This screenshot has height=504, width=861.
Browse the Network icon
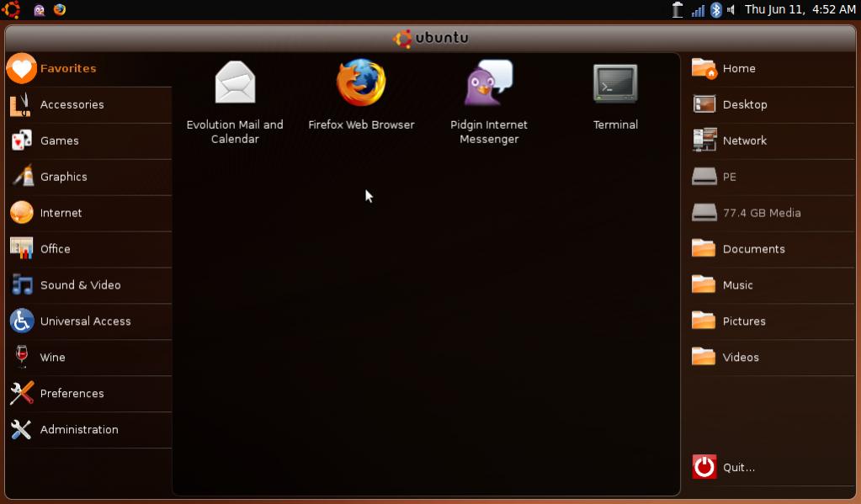[x=704, y=140]
